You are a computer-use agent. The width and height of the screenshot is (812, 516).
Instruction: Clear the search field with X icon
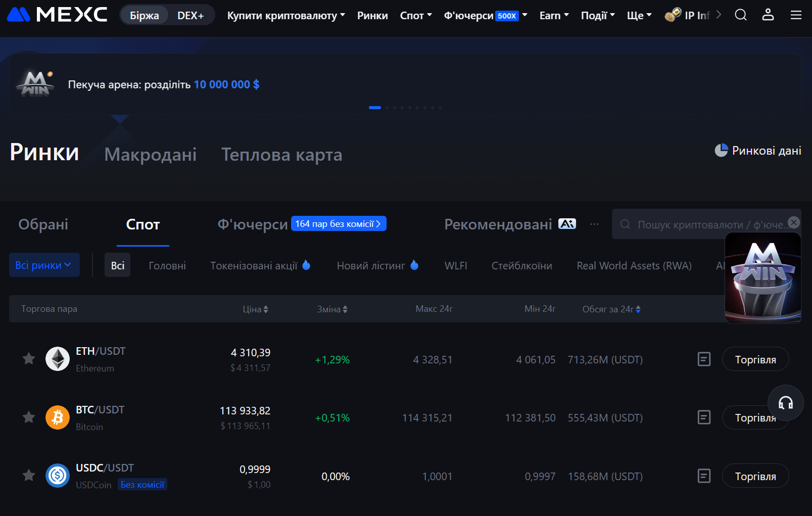(794, 222)
